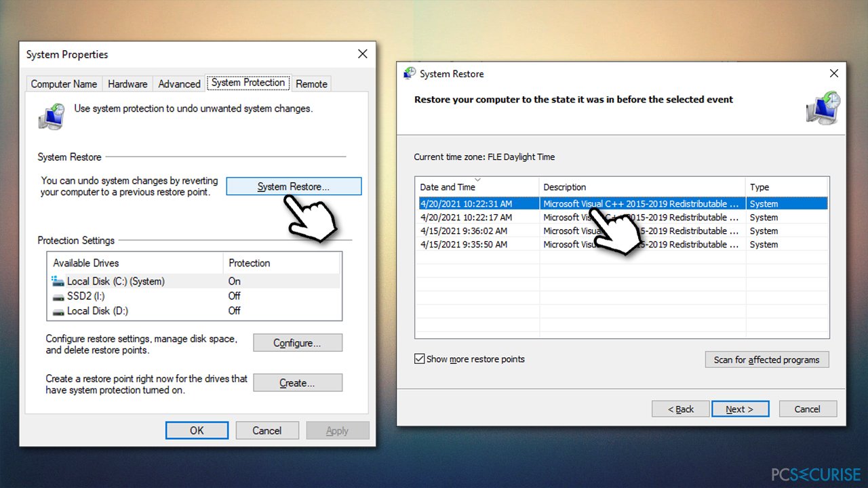Click OK in System Properties
The height and width of the screenshot is (488, 868).
[197, 430]
